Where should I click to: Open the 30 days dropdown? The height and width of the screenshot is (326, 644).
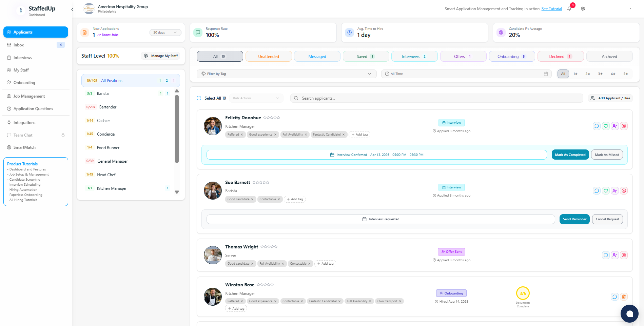(165, 33)
